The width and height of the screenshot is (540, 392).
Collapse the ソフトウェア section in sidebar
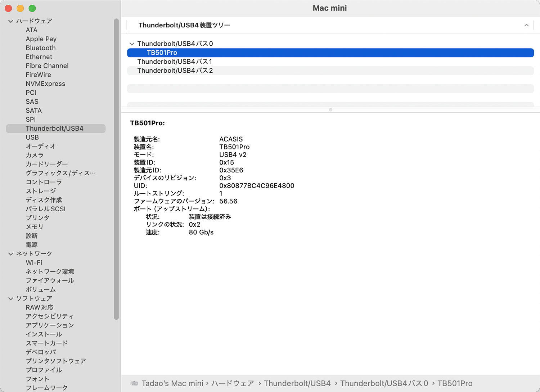pyautogui.click(x=11, y=299)
